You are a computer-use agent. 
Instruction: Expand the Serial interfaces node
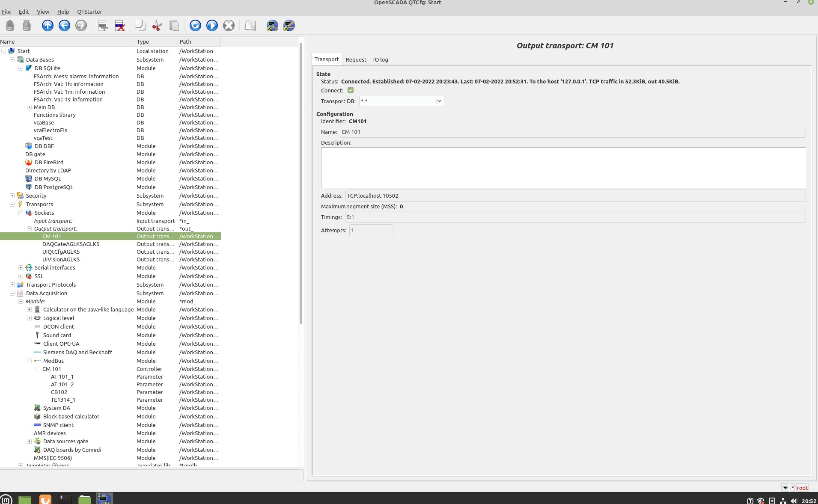(21, 267)
